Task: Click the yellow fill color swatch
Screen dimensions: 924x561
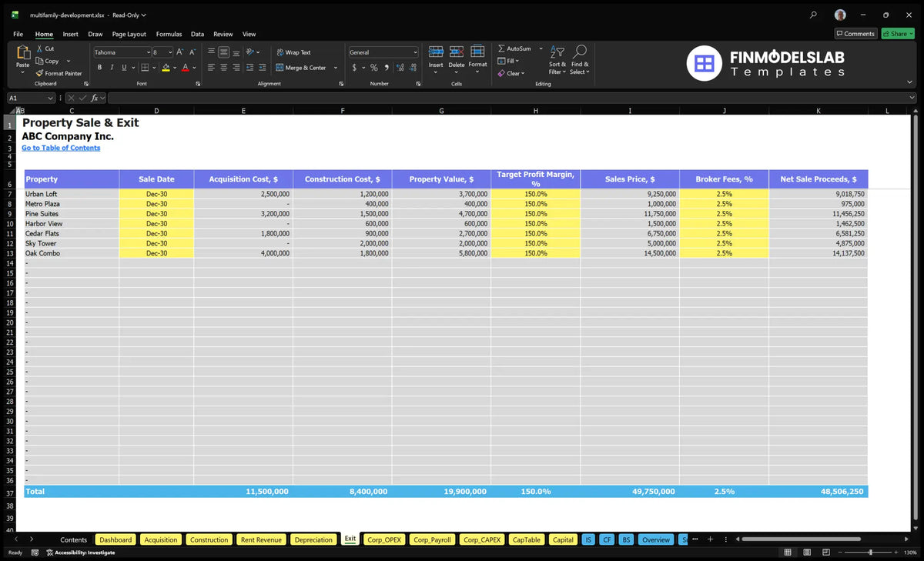Action: [166, 68]
